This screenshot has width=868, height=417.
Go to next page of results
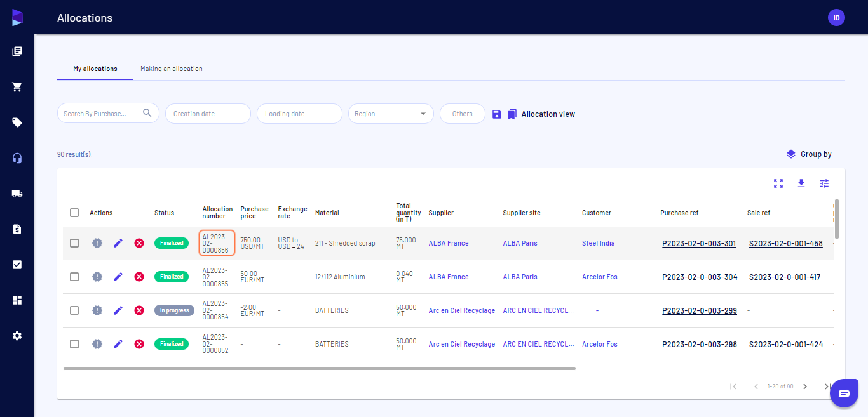tap(805, 387)
